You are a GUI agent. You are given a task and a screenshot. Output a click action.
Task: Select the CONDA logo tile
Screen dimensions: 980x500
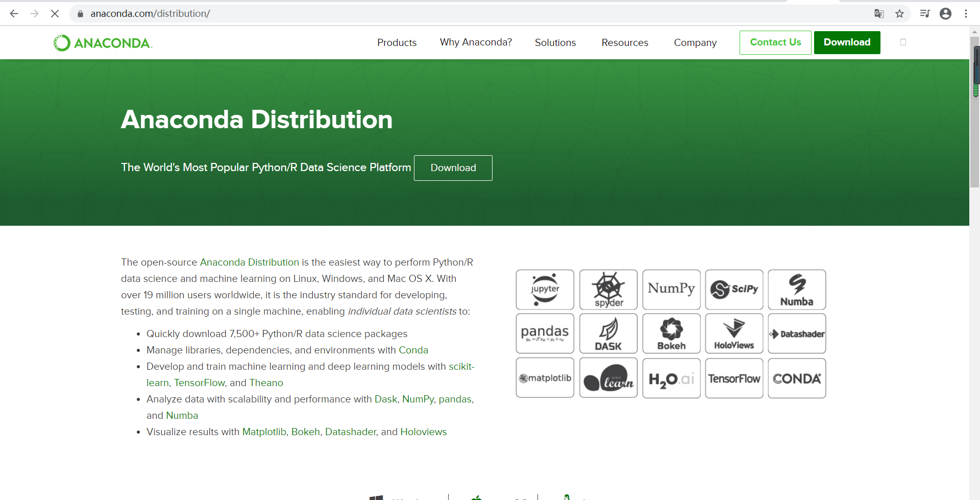797,378
